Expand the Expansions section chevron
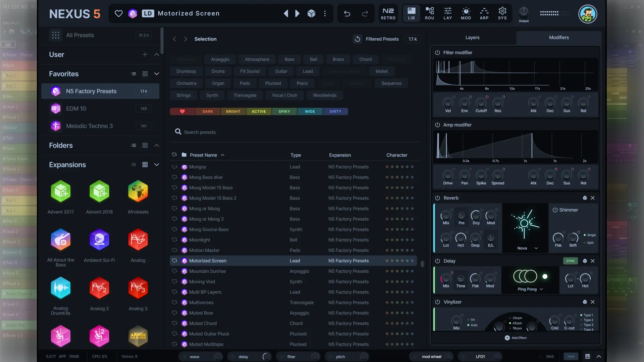Image resolution: width=644 pixels, height=362 pixels. [x=157, y=165]
